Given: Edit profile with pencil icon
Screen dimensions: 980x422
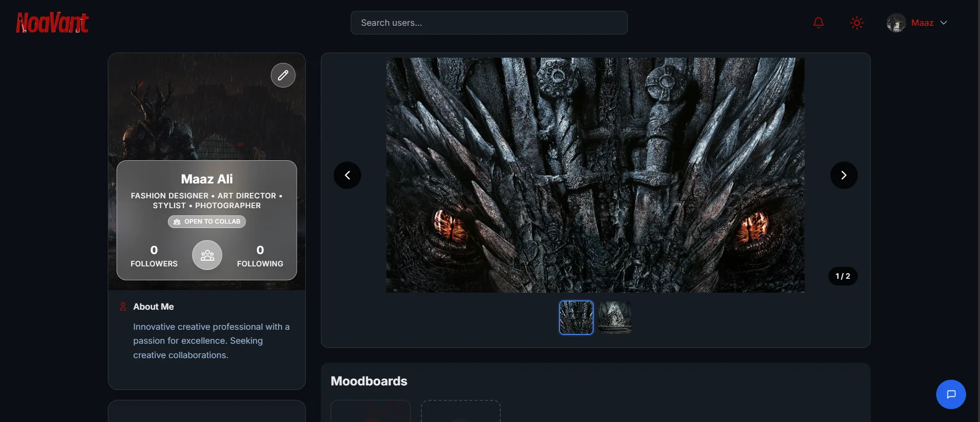Looking at the screenshot, I should pyautogui.click(x=283, y=75).
